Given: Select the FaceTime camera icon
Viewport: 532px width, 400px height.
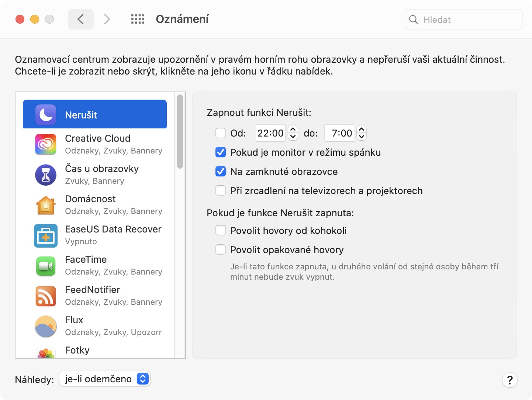Looking at the screenshot, I should [46, 266].
